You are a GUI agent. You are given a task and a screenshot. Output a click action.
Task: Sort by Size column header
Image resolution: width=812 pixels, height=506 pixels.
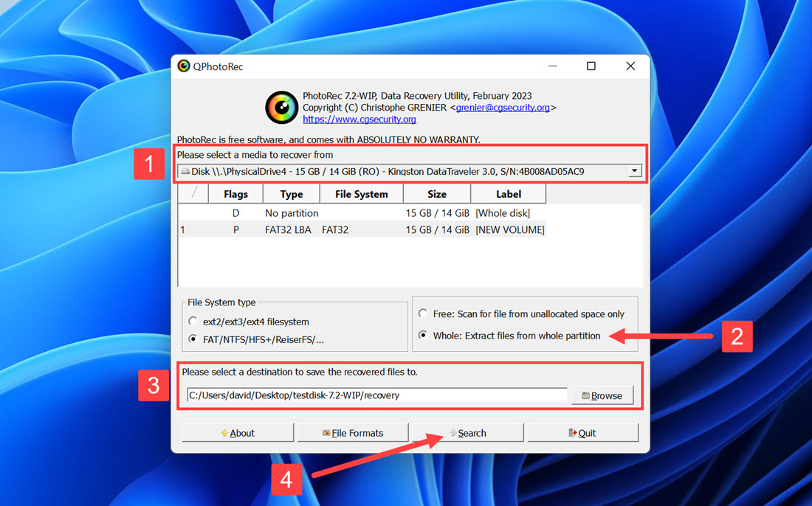437,194
